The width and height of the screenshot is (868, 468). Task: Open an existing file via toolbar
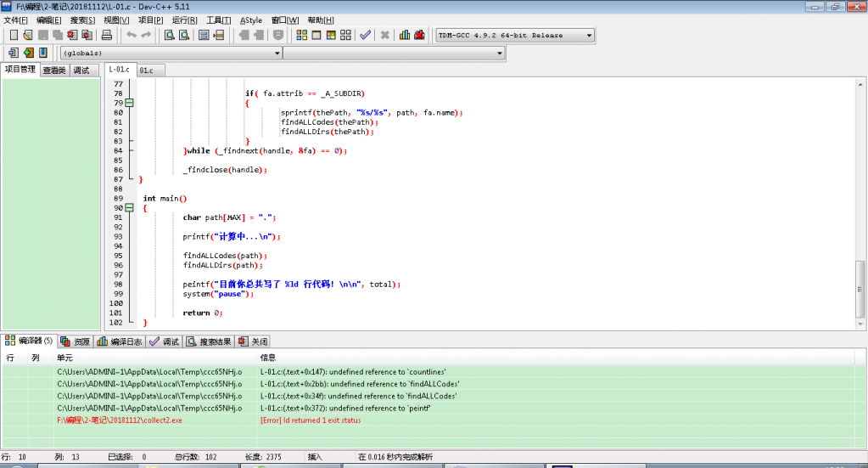coord(28,35)
